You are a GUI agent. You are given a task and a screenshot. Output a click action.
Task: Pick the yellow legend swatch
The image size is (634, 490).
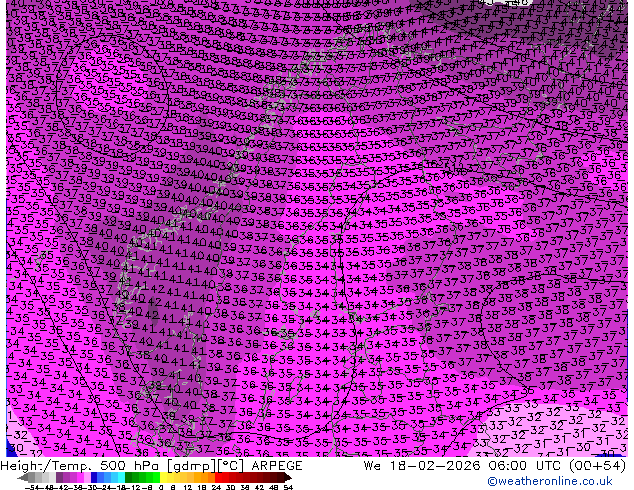163,477
